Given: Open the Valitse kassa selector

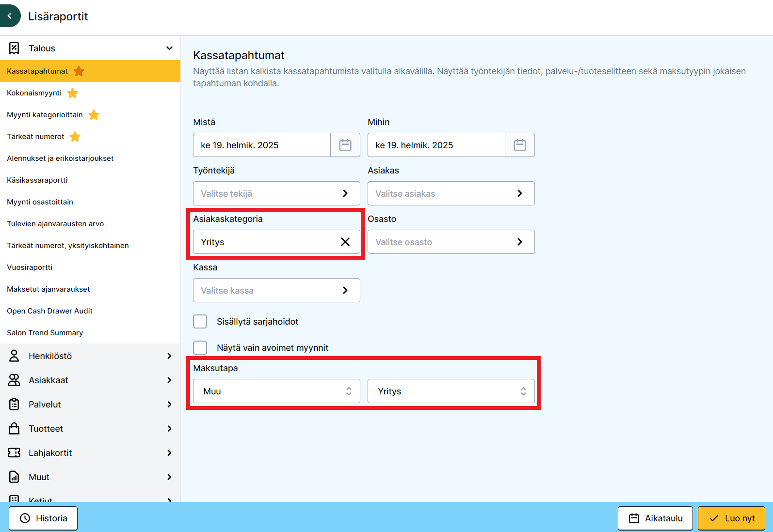Looking at the screenshot, I should point(276,290).
